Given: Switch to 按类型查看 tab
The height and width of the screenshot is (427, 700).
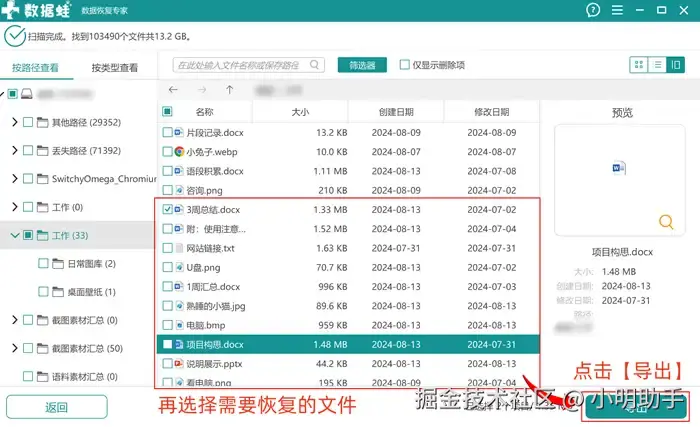Looking at the screenshot, I should [115, 67].
